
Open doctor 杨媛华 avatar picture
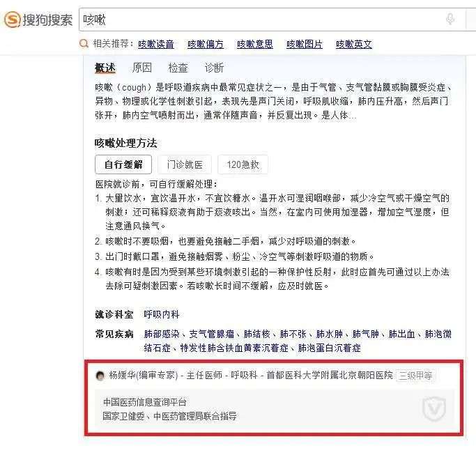100,376
